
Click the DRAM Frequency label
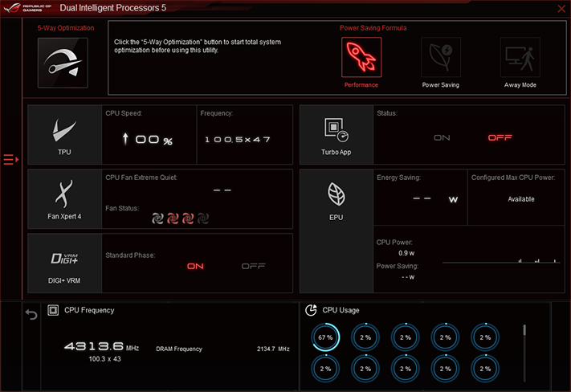[179, 349]
